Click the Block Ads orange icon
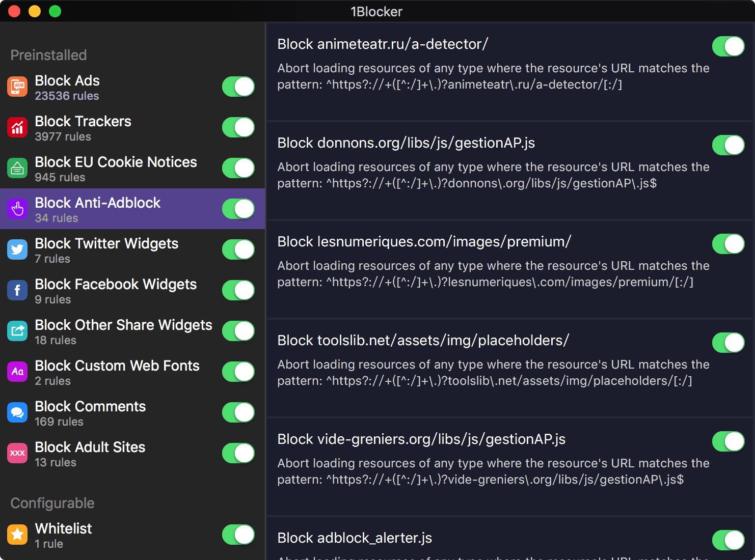 tap(17, 87)
